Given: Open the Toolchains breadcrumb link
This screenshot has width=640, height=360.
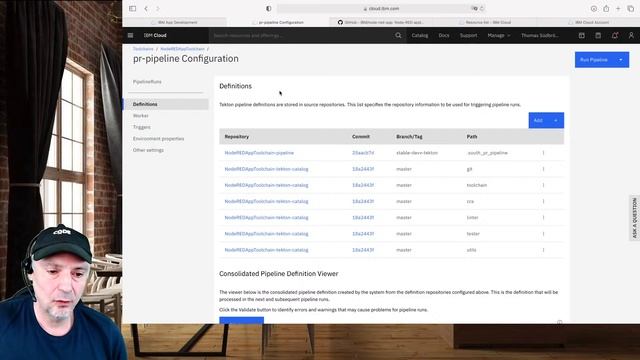Looking at the screenshot, I should click(143, 49).
